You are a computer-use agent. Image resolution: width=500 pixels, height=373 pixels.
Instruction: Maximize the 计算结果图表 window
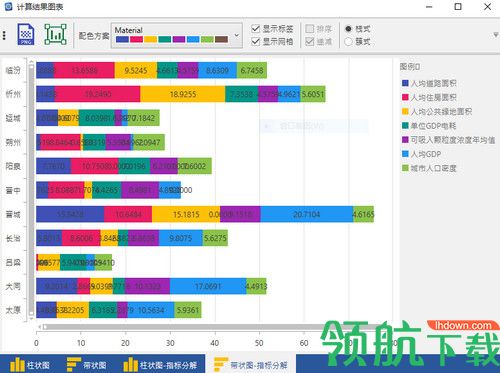tap(458, 6)
